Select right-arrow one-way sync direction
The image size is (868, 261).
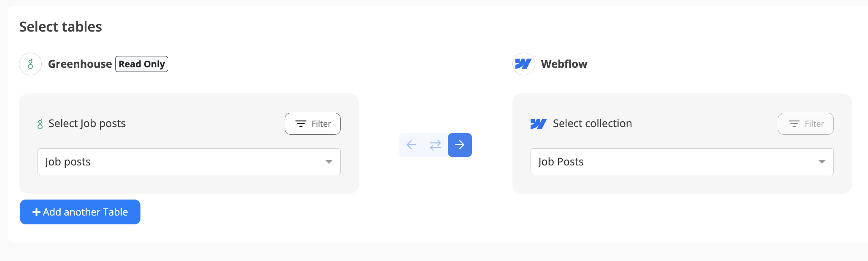coord(460,145)
